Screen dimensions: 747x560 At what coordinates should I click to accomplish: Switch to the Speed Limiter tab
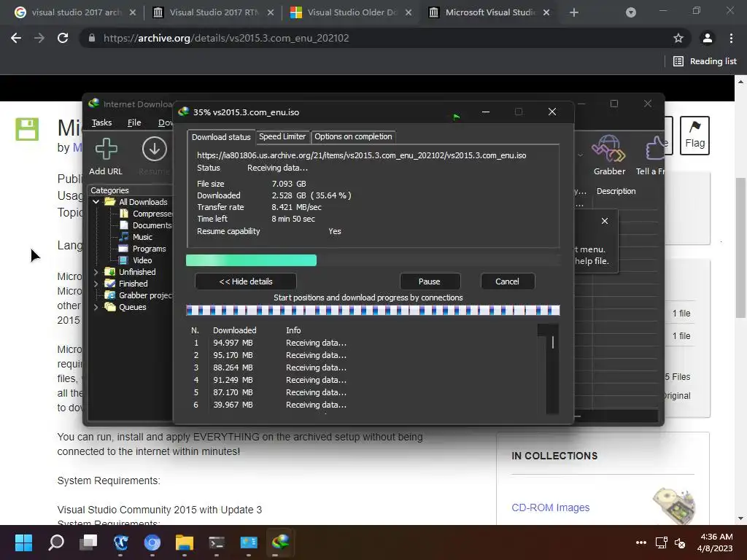282,136
